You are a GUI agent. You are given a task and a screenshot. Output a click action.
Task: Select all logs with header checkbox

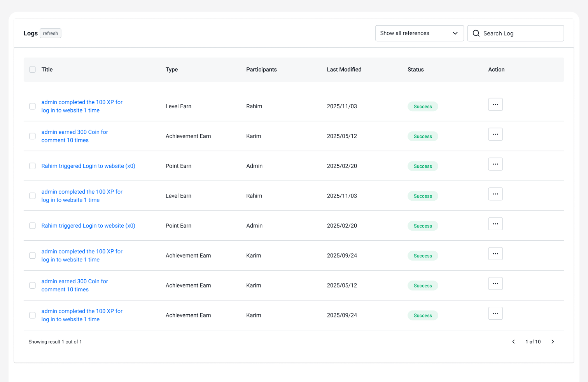pos(33,70)
